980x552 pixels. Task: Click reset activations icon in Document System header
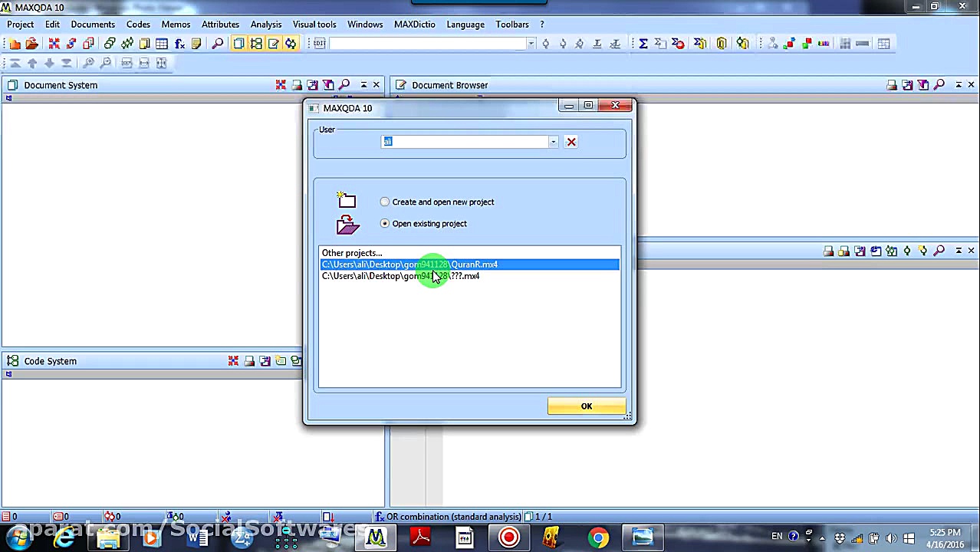pos(281,85)
